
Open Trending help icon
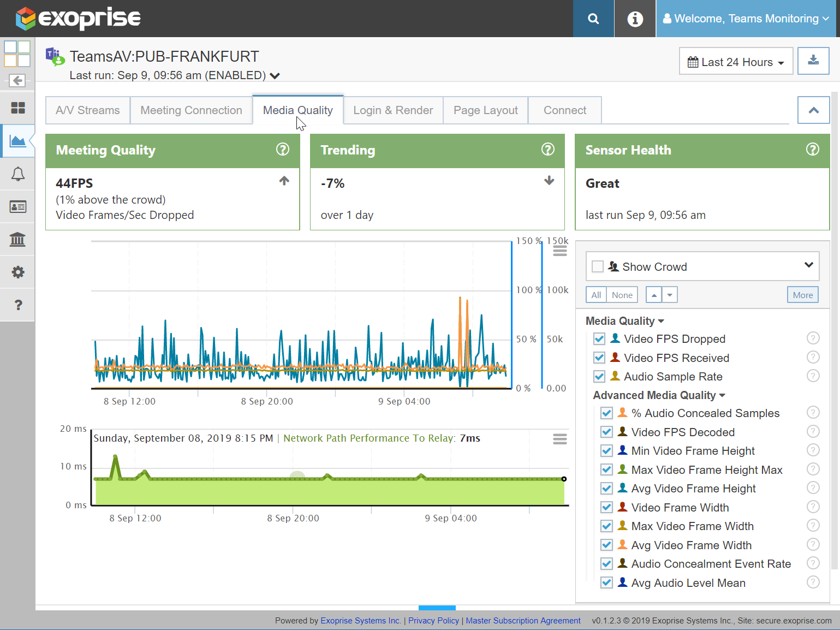[x=547, y=149]
